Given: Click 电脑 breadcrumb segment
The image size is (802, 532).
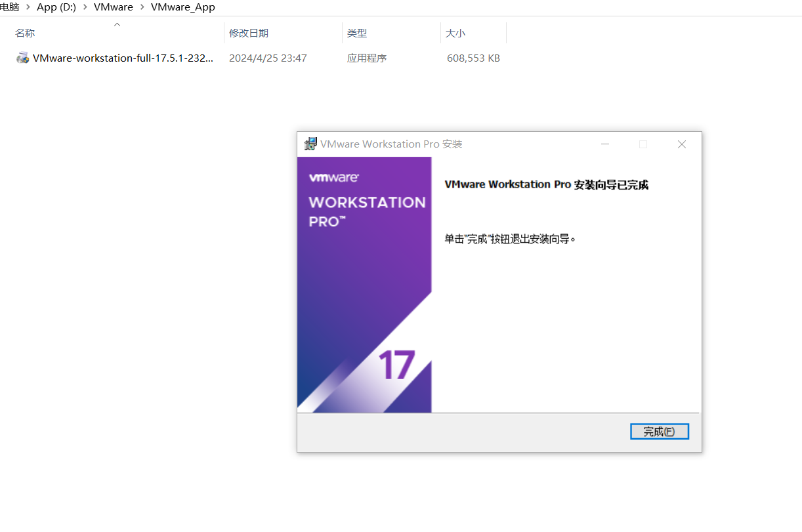Looking at the screenshot, I should point(9,7).
